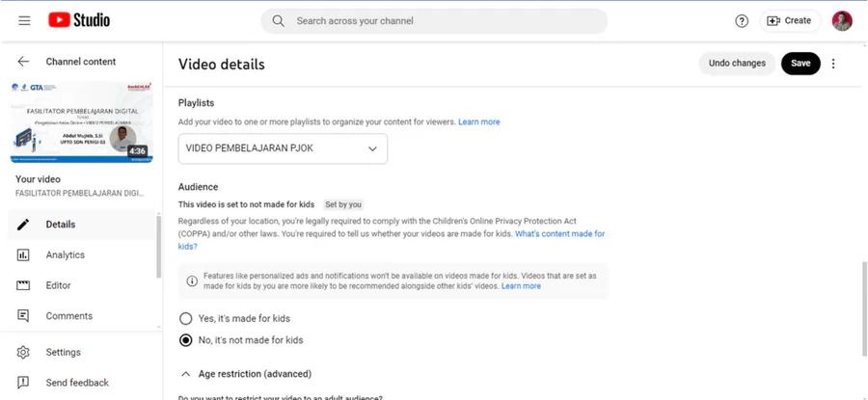
Task: Click the Send feedback icon
Action: (23, 383)
